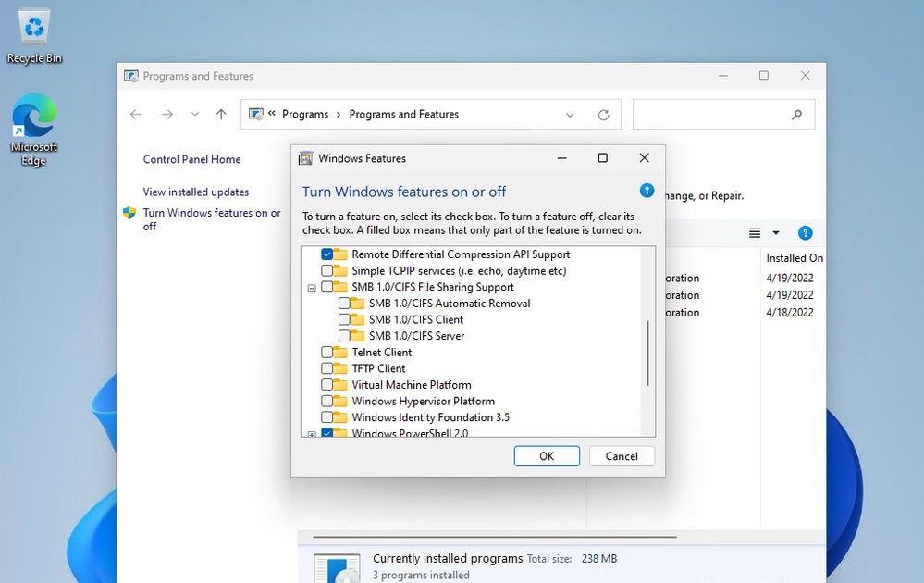Open the view options dropdown arrow
The image size is (924, 583).
tap(776, 233)
